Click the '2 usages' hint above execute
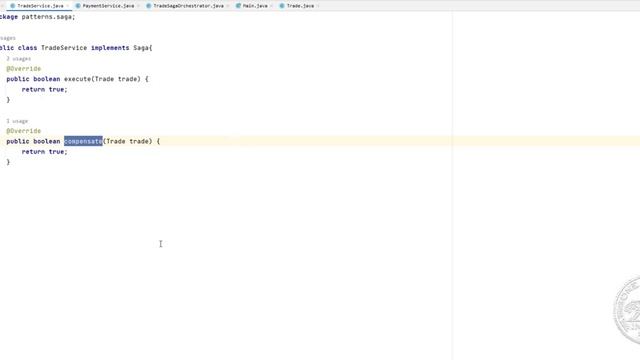 18,59
